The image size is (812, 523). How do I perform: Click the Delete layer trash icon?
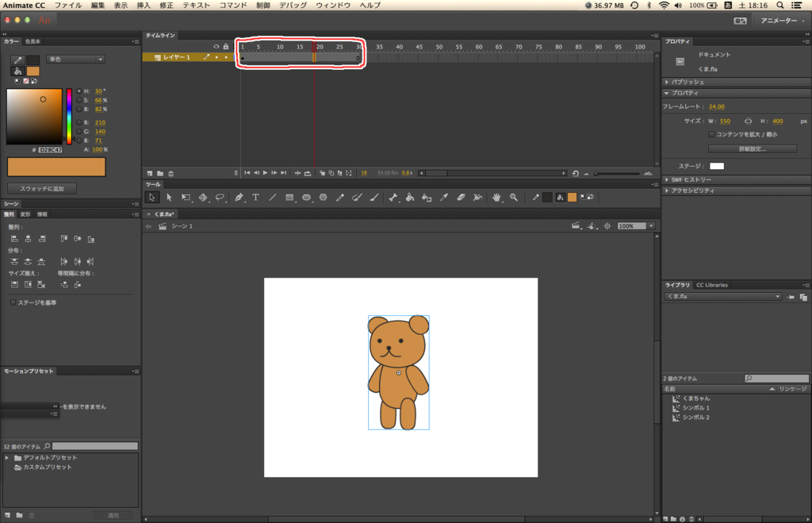click(171, 173)
